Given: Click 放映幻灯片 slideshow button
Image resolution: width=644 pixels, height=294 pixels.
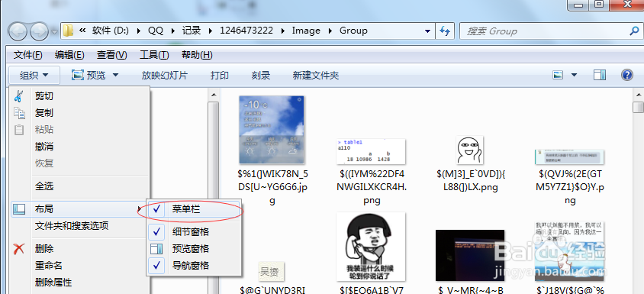Looking at the screenshot, I should click(164, 76).
